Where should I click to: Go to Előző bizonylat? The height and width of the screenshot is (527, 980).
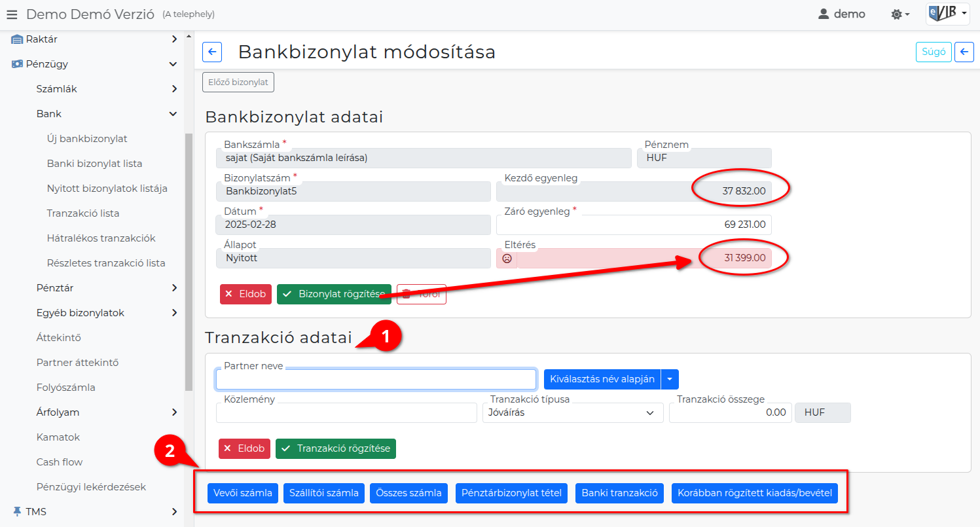coord(238,82)
